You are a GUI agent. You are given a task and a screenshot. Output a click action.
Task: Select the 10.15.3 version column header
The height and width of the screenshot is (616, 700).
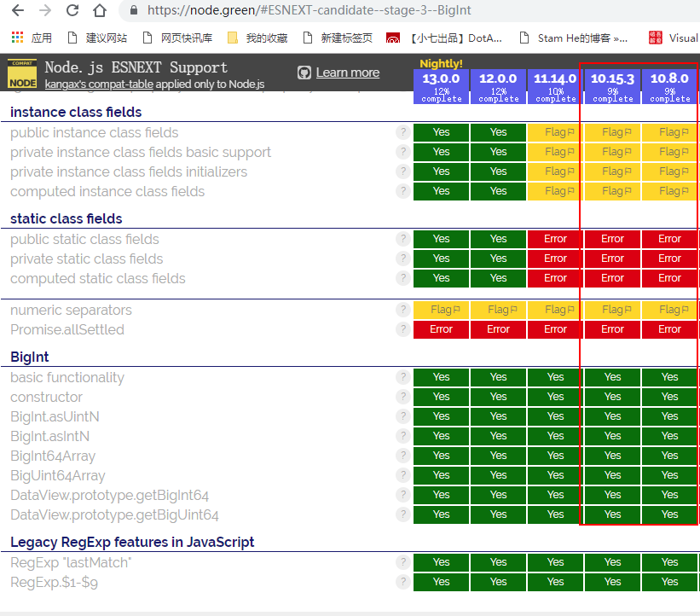point(611,78)
